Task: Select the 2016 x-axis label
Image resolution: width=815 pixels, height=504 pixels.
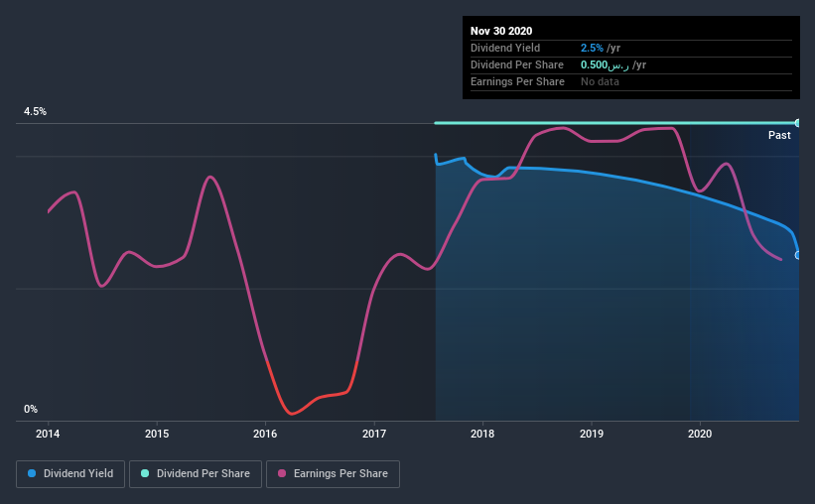Action: coord(265,434)
